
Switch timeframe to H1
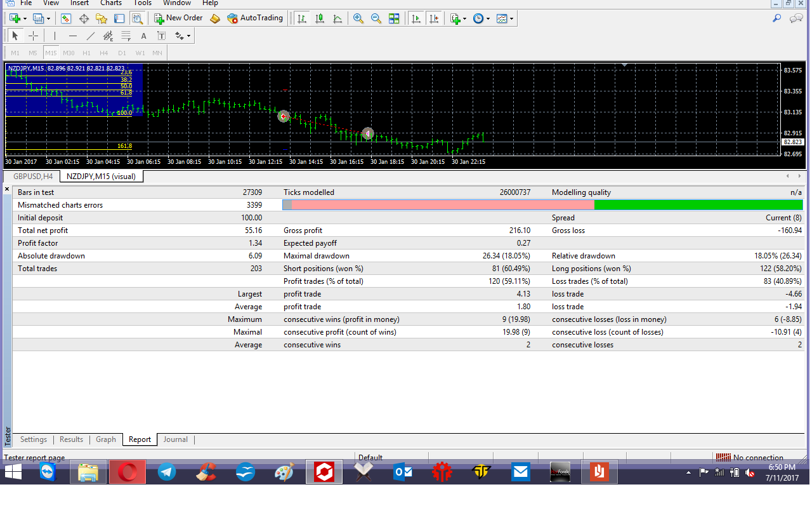(x=86, y=53)
